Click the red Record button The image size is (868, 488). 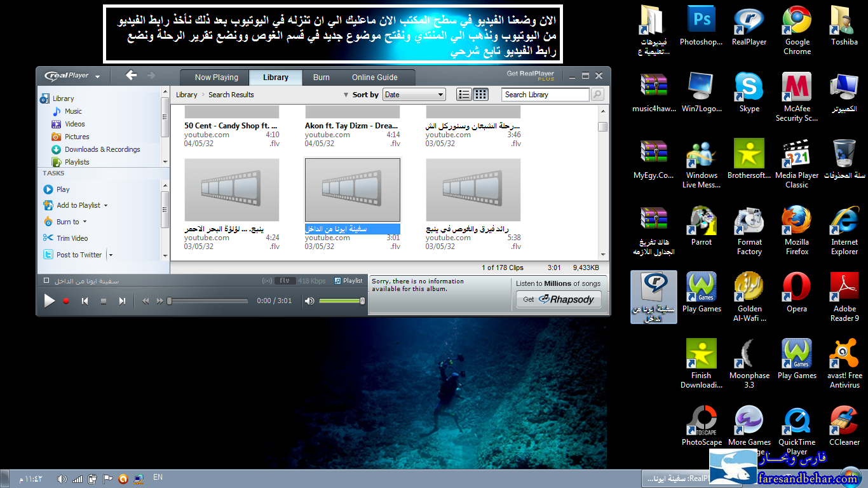coord(66,301)
